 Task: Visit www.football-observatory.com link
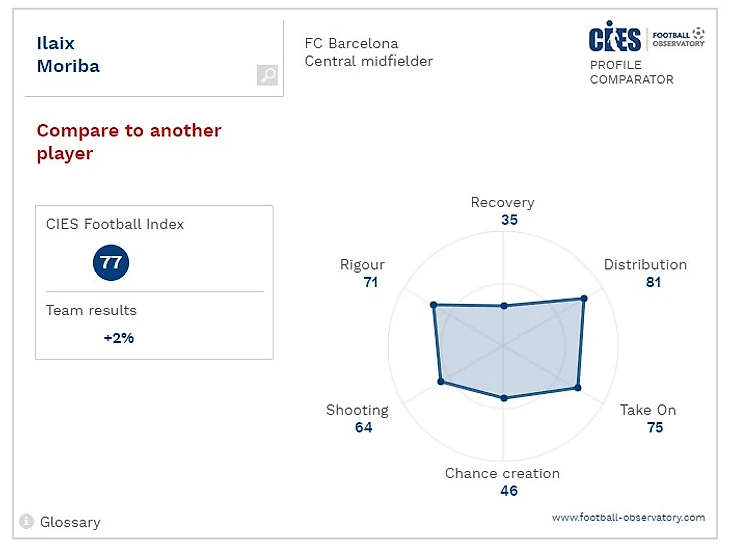(629, 517)
